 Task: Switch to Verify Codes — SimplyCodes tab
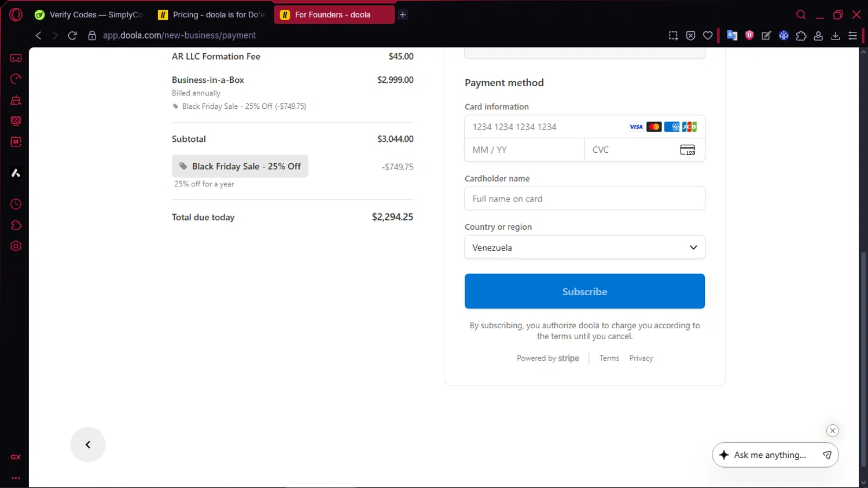[x=89, y=14]
